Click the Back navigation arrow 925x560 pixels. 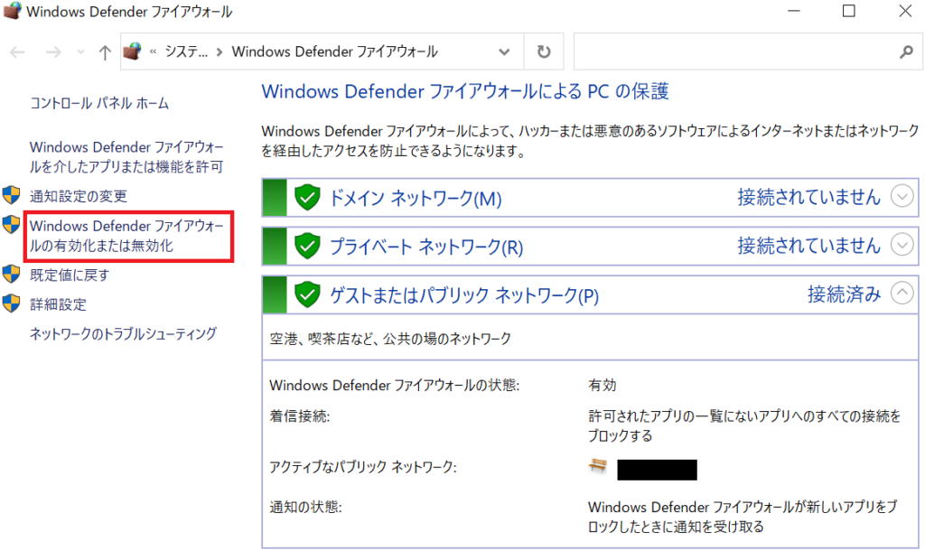tap(18, 52)
